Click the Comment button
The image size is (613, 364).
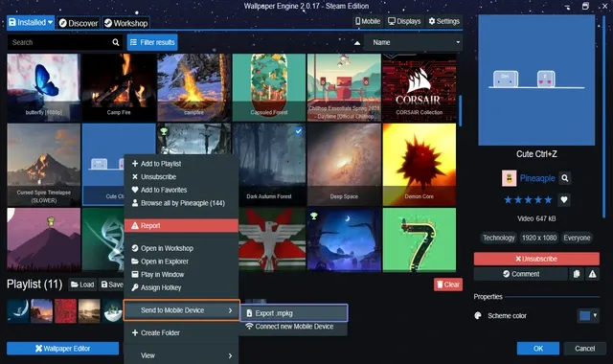click(521, 274)
